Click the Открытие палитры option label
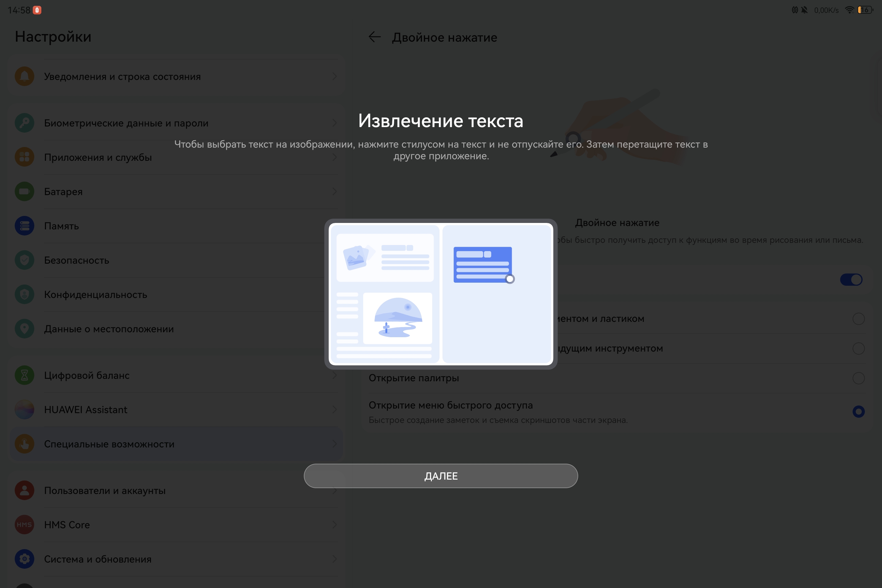 pos(414,378)
